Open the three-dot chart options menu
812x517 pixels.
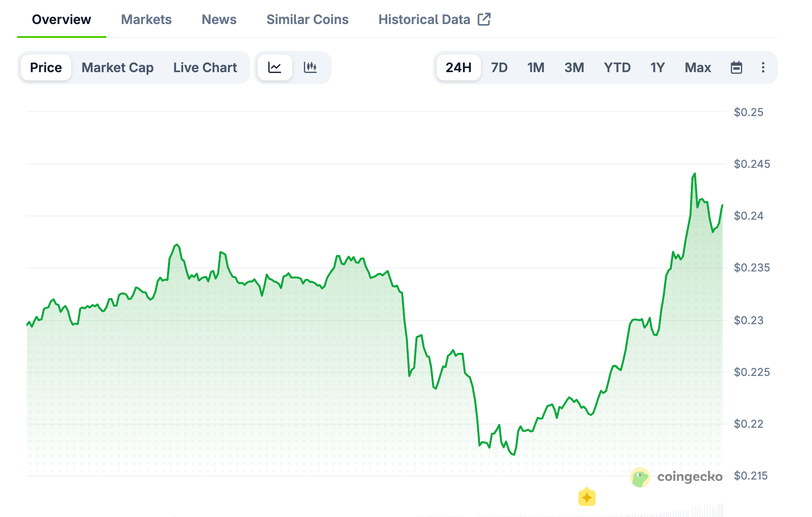(763, 68)
